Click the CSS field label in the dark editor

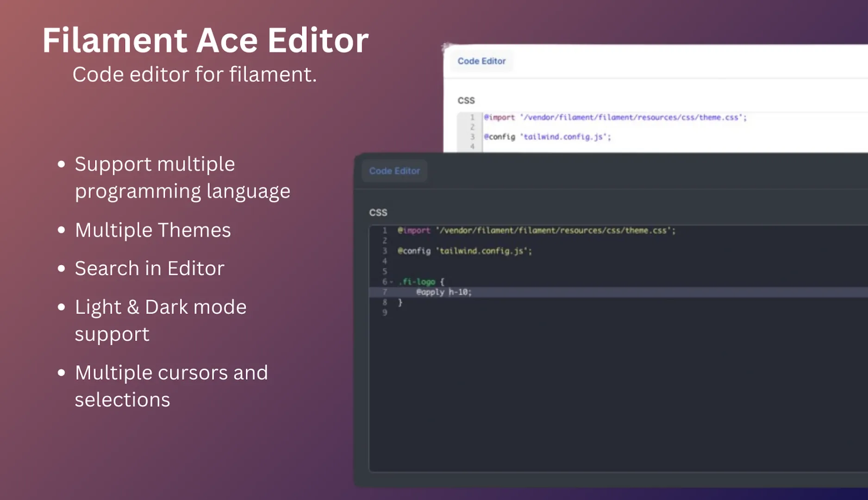pyautogui.click(x=378, y=212)
